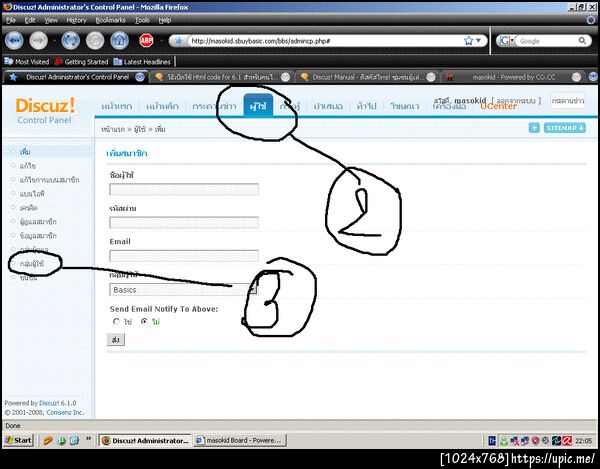Select the fourth left sidebar item
600x469 pixels.
tap(32, 194)
